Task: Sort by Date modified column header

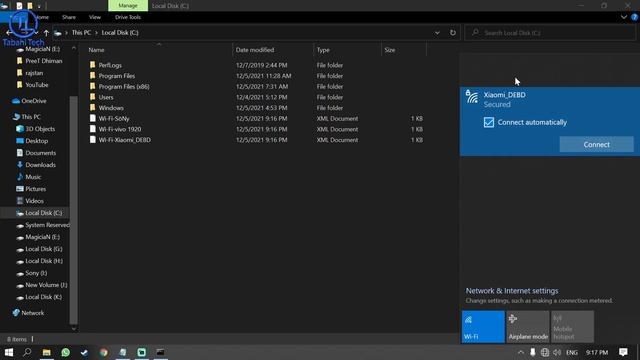Action: pyautogui.click(x=255, y=50)
